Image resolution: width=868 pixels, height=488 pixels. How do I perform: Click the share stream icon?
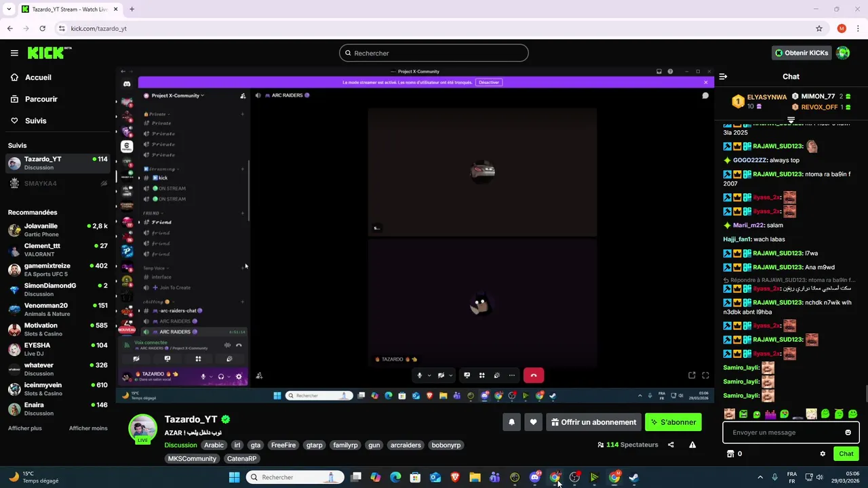coord(671,445)
